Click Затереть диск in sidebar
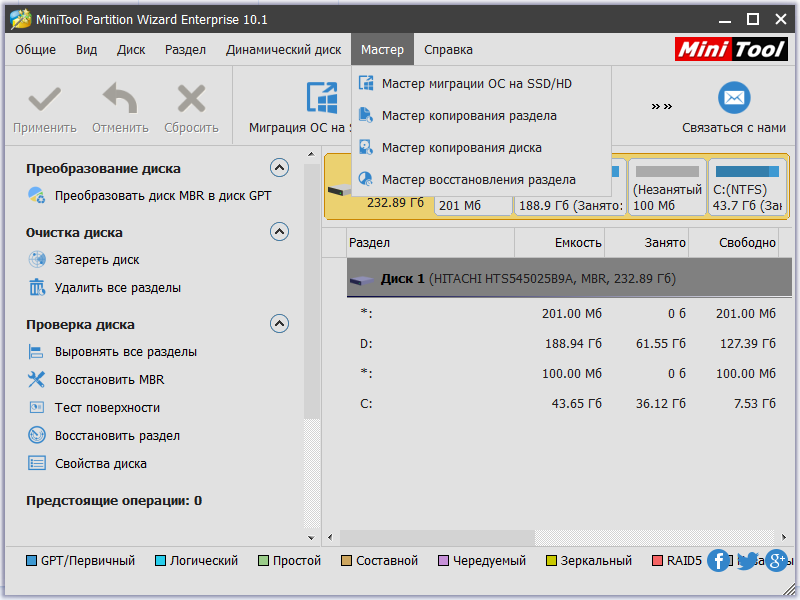The width and height of the screenshot is (800, 600). tap(97, 260)
